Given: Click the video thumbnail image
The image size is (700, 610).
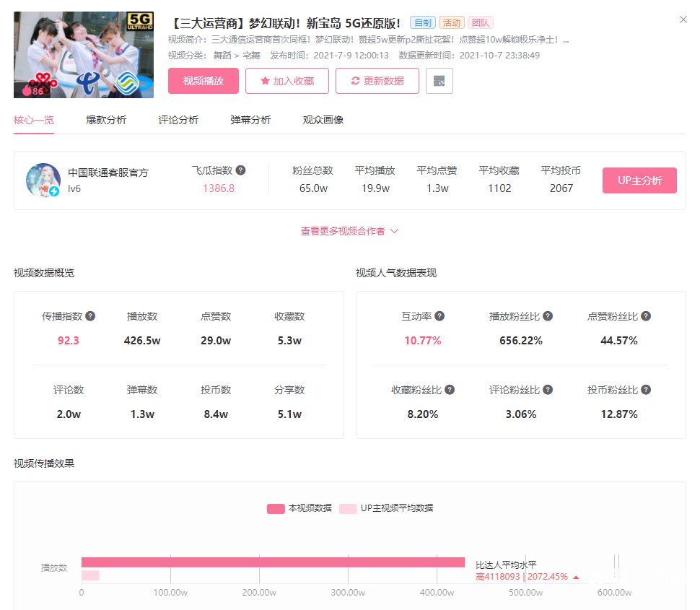Looking at the screenshot, I should (84, 55).
